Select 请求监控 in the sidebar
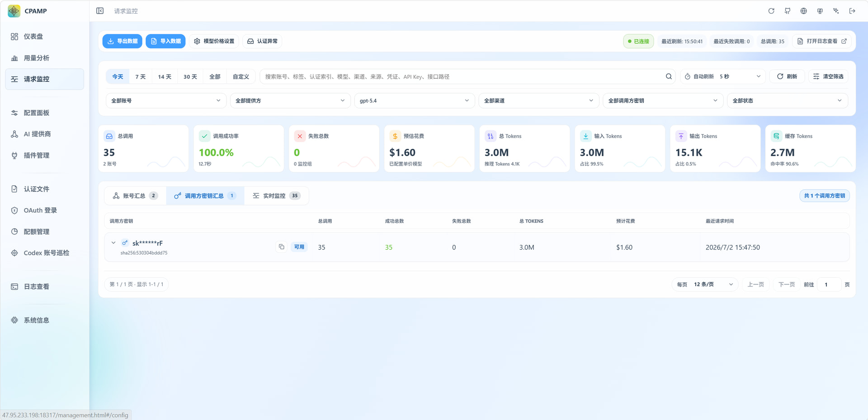Screen dimensions: 868x420 [44, 79]
